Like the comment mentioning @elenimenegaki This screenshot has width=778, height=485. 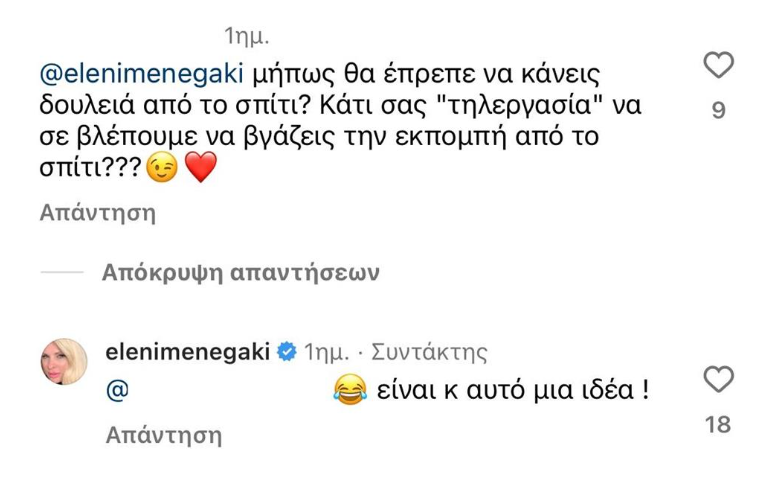pyautogui.click(x=719, y=67)
